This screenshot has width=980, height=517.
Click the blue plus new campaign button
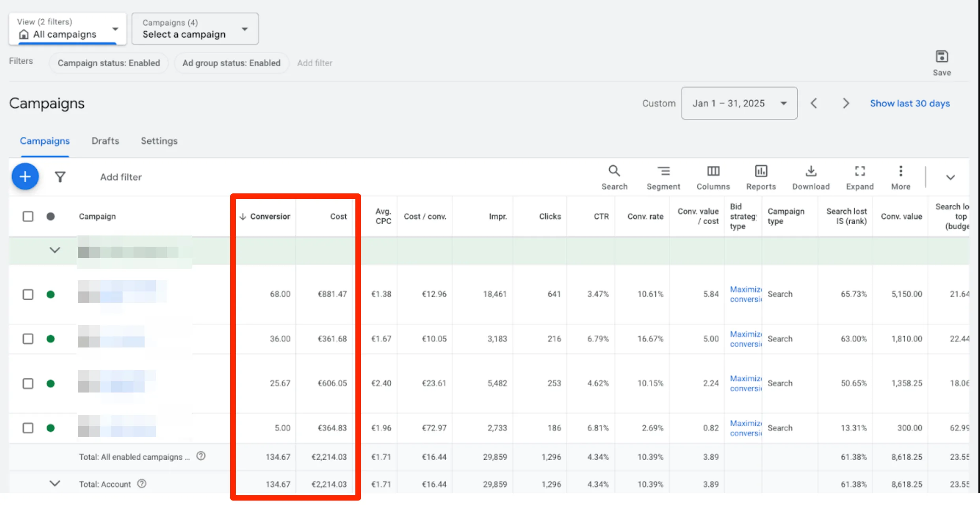tap(25, 176)
